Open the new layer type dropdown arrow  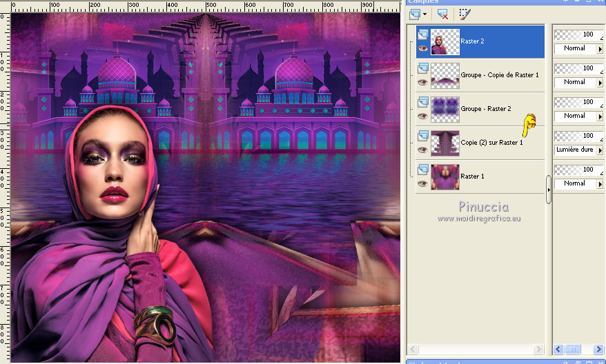[424, 14]
